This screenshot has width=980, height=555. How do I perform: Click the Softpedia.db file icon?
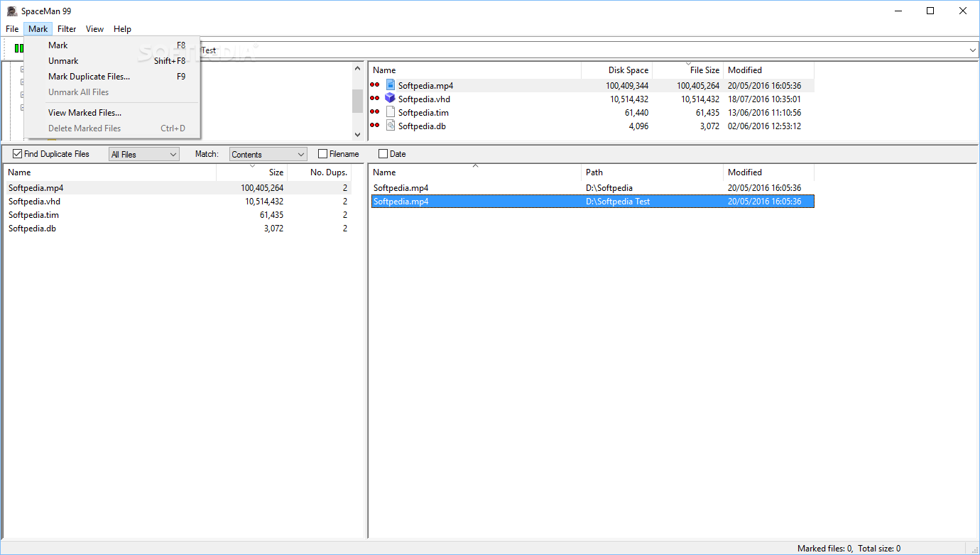coord(390,126)
